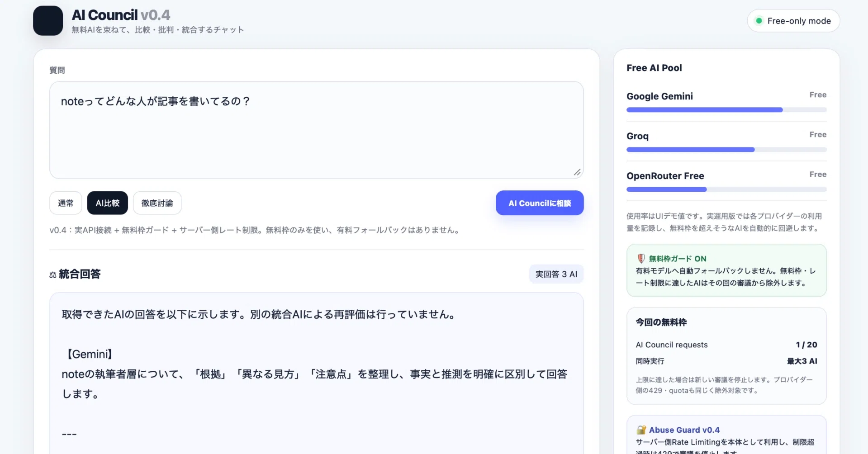
Task: Click the shield icon beside 無料枠ガード ON
Action: [x=641, y=259]
